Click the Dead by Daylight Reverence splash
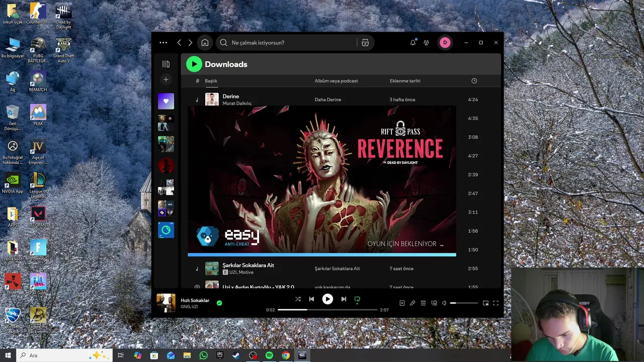644x362 pixels. (x=322, y=181)
